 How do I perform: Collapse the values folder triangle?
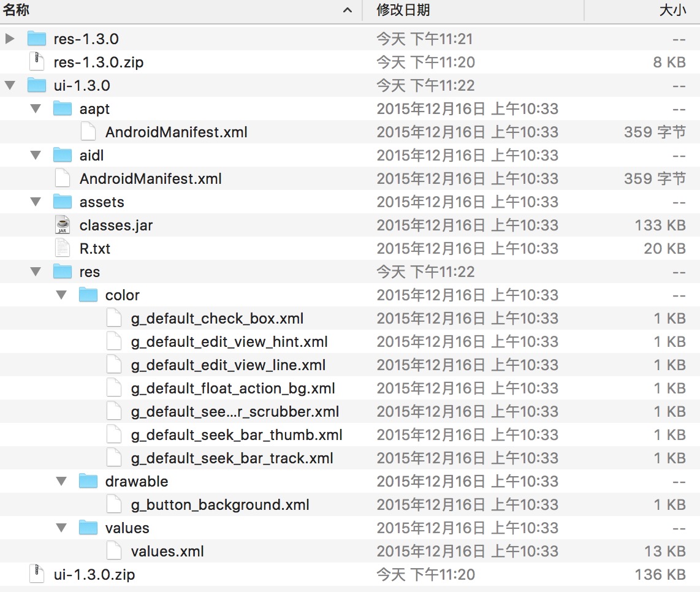(62, 528)
